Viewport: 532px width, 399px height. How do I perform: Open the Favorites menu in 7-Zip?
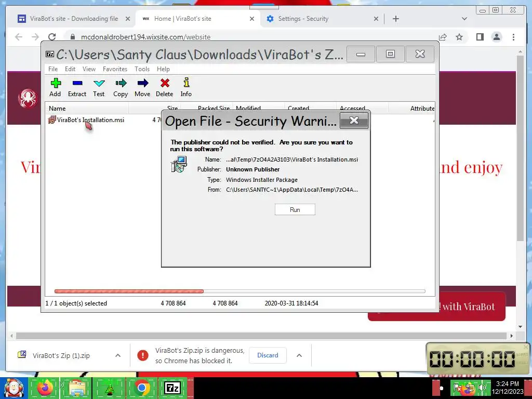[115, 69]
